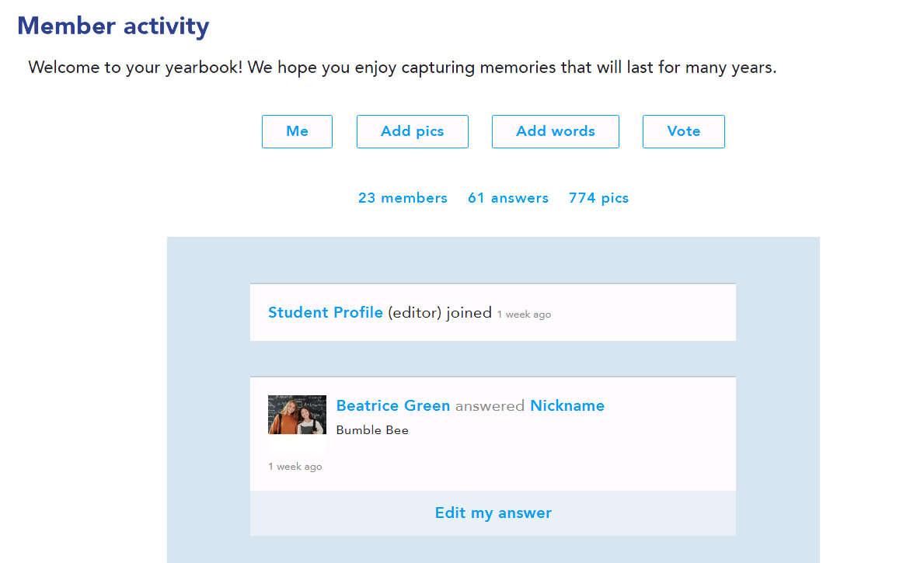Click the timestamp next to editor joined
The image size is (924, 563).
click(x=524, y=315)
